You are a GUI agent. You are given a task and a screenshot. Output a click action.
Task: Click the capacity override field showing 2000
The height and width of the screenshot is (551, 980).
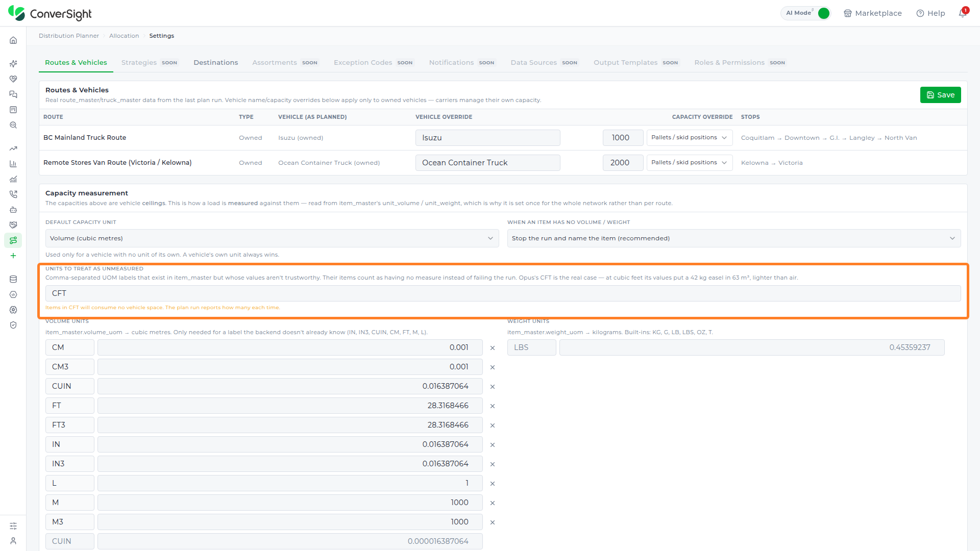[x=623, y=163]
